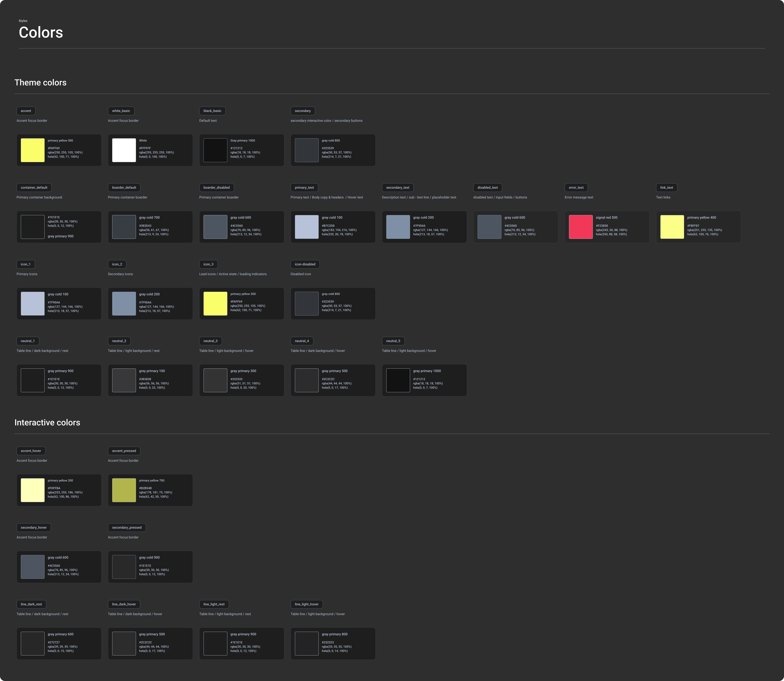Click the grey primary 100 swatch
The image size is (784, 681).
[x=124, y=380]
